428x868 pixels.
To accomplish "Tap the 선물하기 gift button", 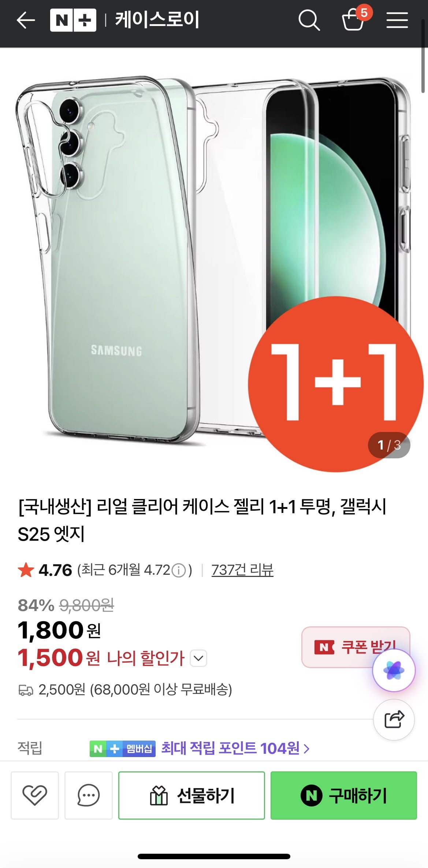I will click(x=191, y=795).
